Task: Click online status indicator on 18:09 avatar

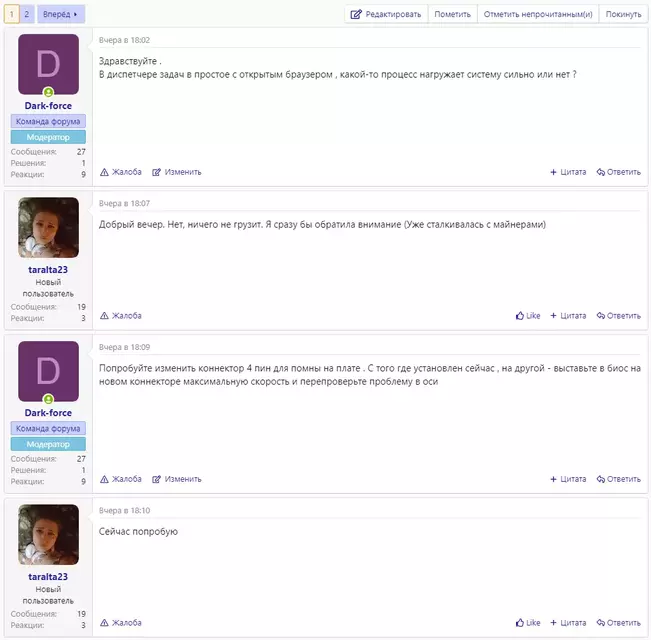Action: pos(49,399)
